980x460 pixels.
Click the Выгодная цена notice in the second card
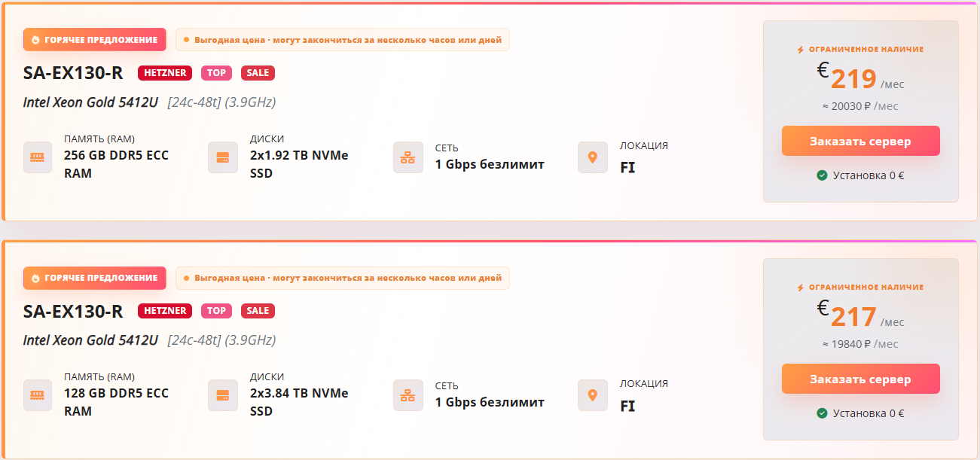coord(343,278)
